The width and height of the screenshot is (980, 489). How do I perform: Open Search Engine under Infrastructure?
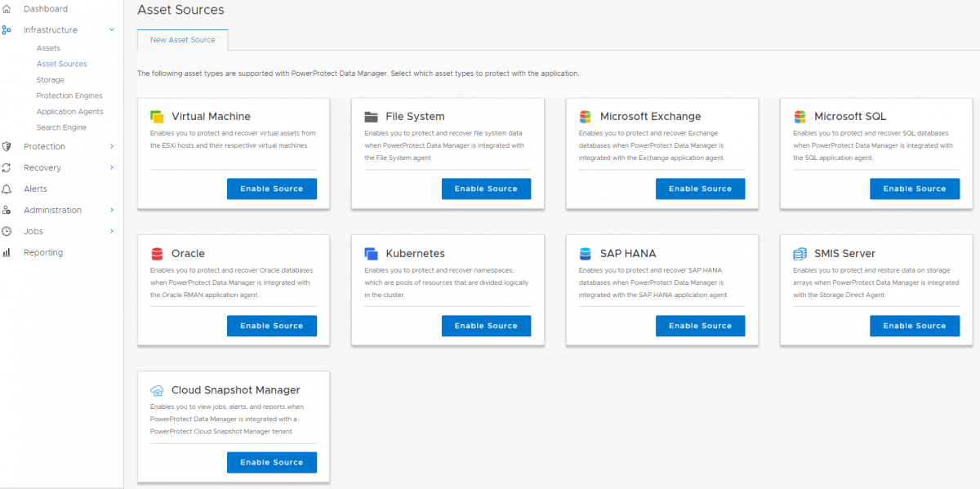61,128
